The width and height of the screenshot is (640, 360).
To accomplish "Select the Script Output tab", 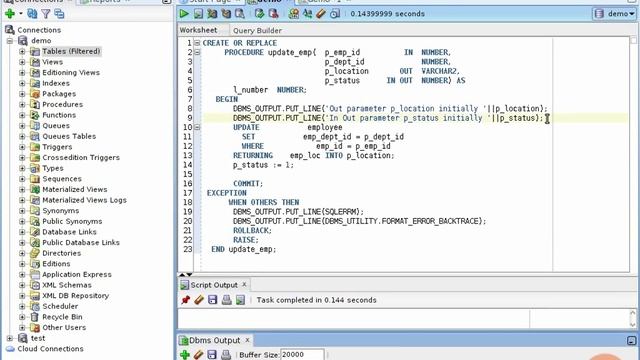I will click(214, 285).
